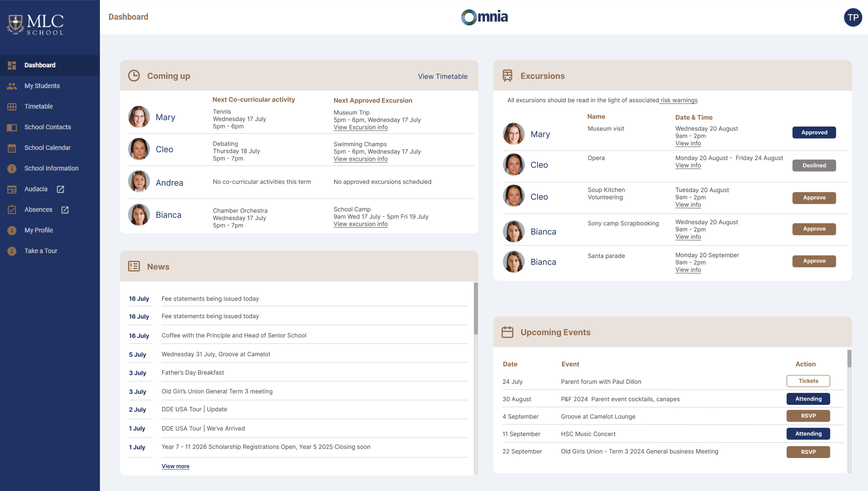The height and width of the screenshot is (491, 868).
Task: Click Declined button for Opera
Action: (814, 166)
